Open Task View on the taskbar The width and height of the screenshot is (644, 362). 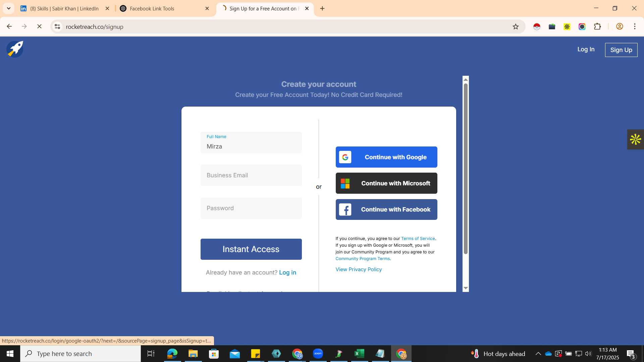click(151, 354)
